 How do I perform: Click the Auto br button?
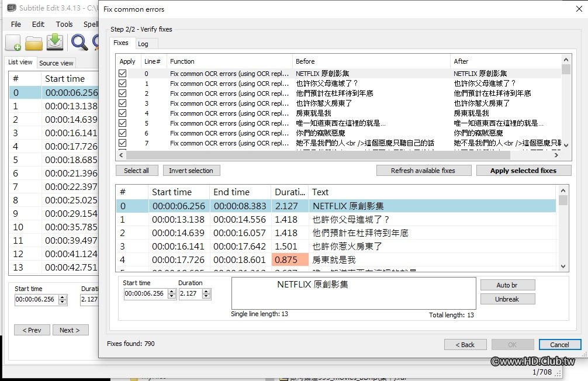tap(507, 285)
